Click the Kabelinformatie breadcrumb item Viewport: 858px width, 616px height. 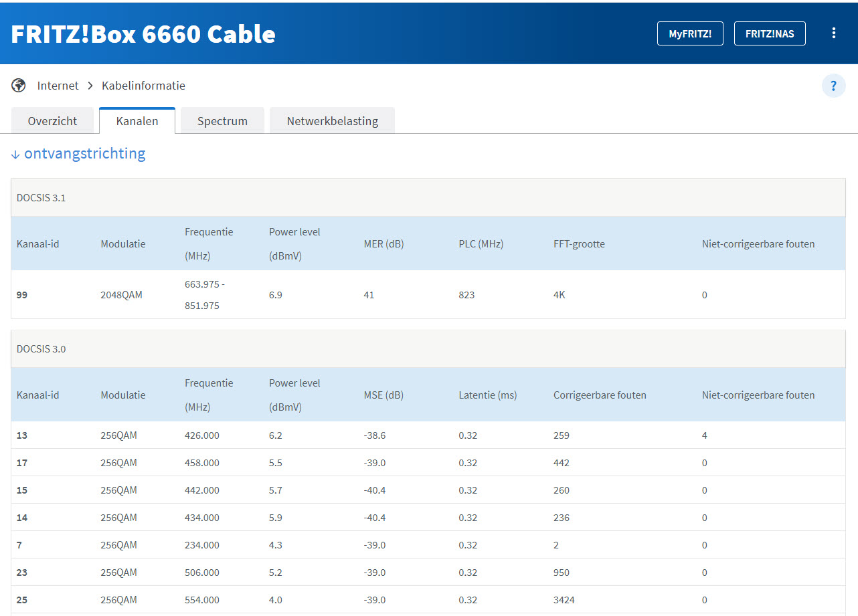coord(143,86)
